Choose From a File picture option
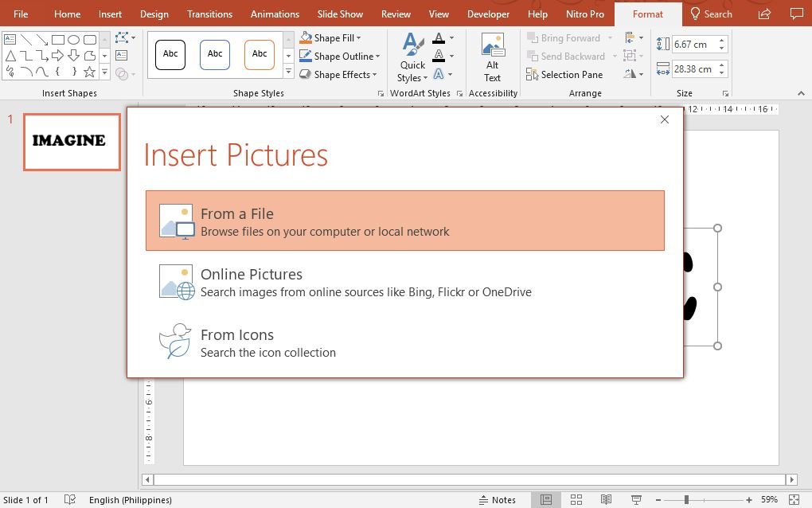Viewport: 812px width, 508px height. (404, 221)
